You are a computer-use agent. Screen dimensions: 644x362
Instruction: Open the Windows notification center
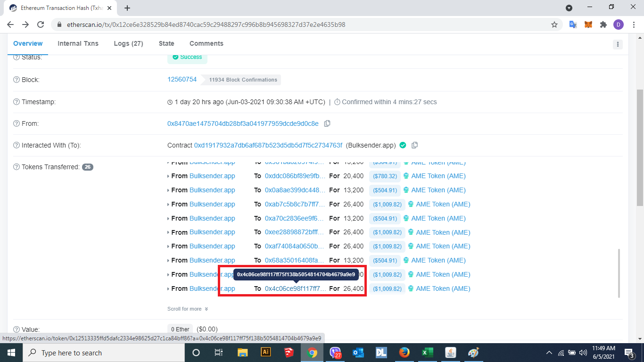629,353
